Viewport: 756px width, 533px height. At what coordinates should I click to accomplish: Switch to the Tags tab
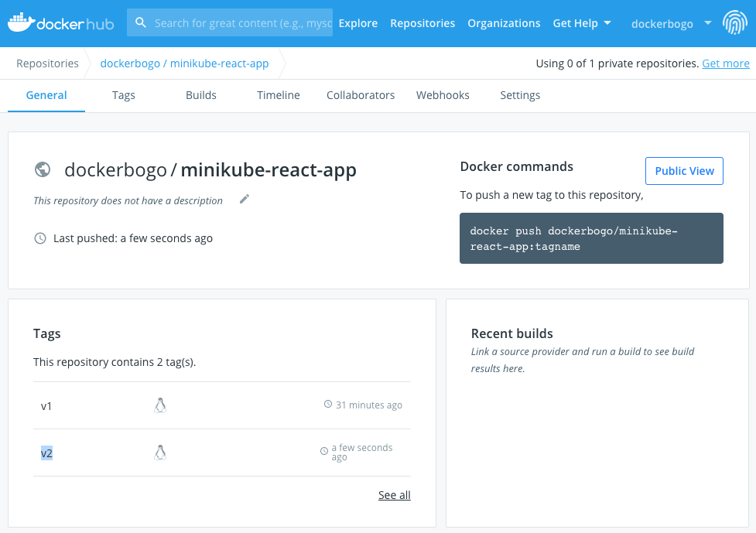click(124, 95)
